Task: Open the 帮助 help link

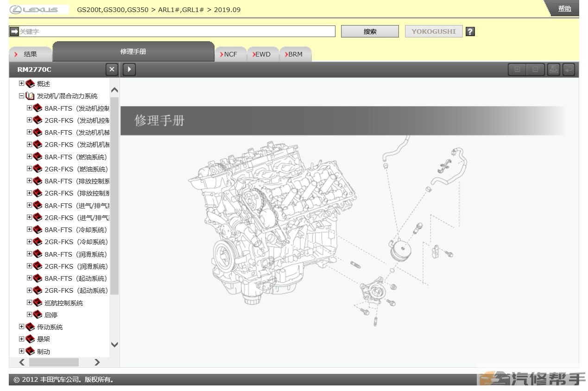Action: (x=564, y=8)
